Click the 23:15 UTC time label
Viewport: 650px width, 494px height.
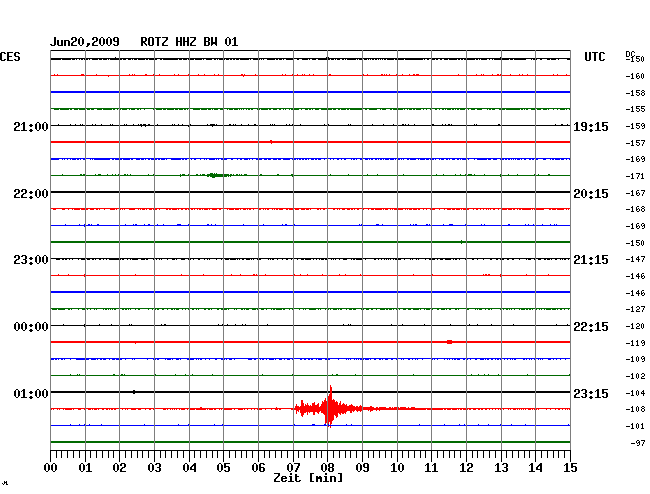591,393
